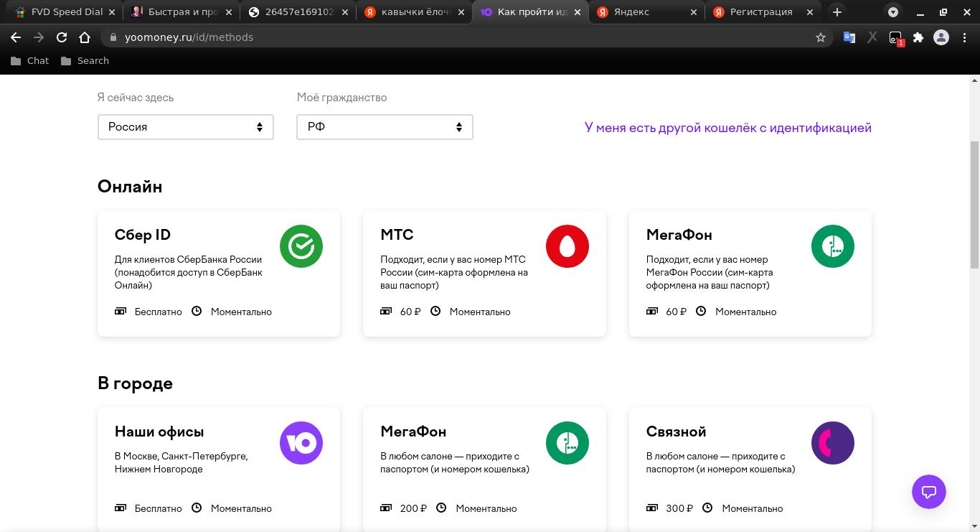
Task: Open the 'Chat' bookmarks folder
Action: pyautogui.click(x=30, y=61)
